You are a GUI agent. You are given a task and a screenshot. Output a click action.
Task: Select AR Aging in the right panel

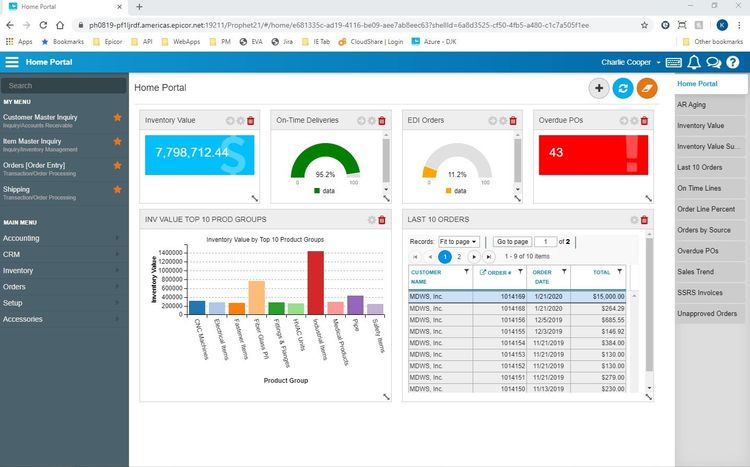point(710,105)
